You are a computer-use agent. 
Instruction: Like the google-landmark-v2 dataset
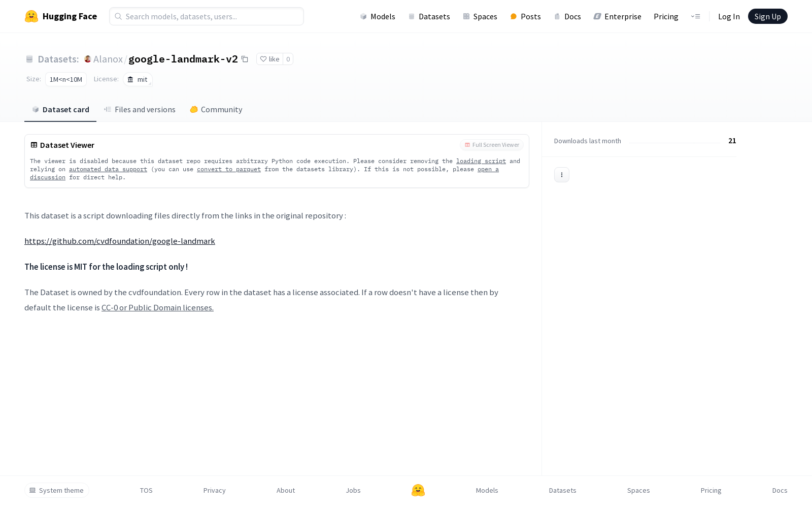269,59
